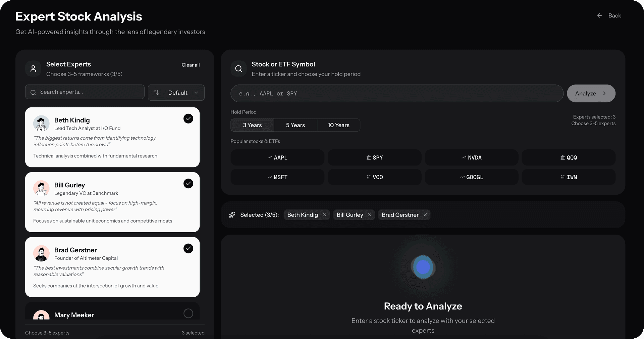Open the Default sort dropdown
Image resolution: width=644 pixels, height=339 pixels.
(x=183, y=93)
